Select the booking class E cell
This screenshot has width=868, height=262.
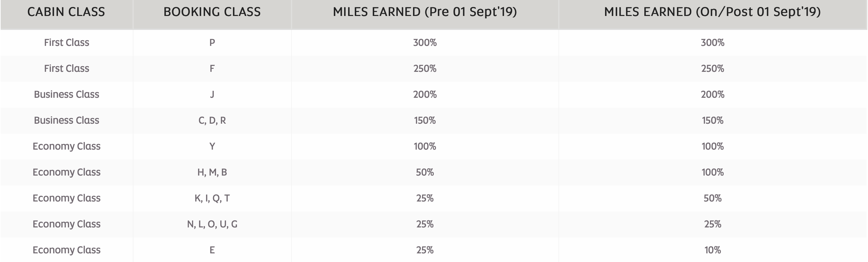pyautogui.click(x=212, y=250)
